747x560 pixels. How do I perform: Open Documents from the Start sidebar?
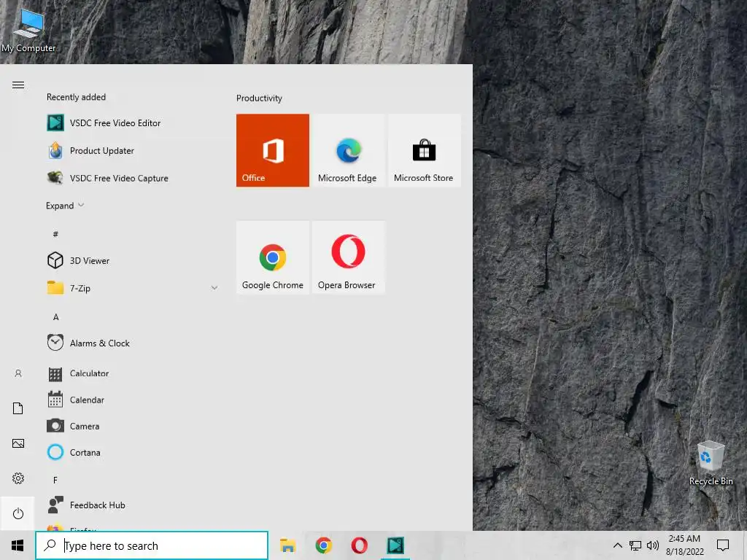[x=18, y=408]
